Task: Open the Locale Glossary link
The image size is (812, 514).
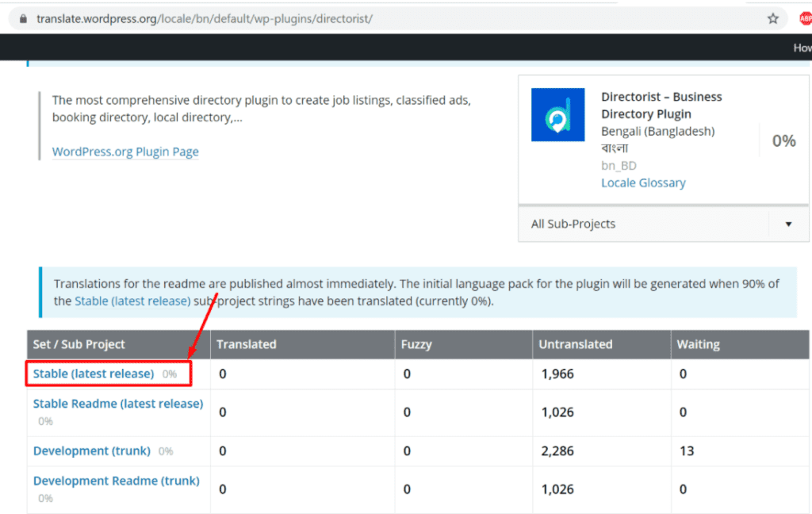Action: pos(643,183)
